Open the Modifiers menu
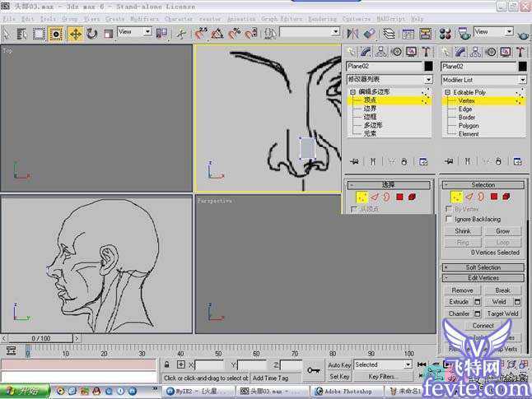 145,19
